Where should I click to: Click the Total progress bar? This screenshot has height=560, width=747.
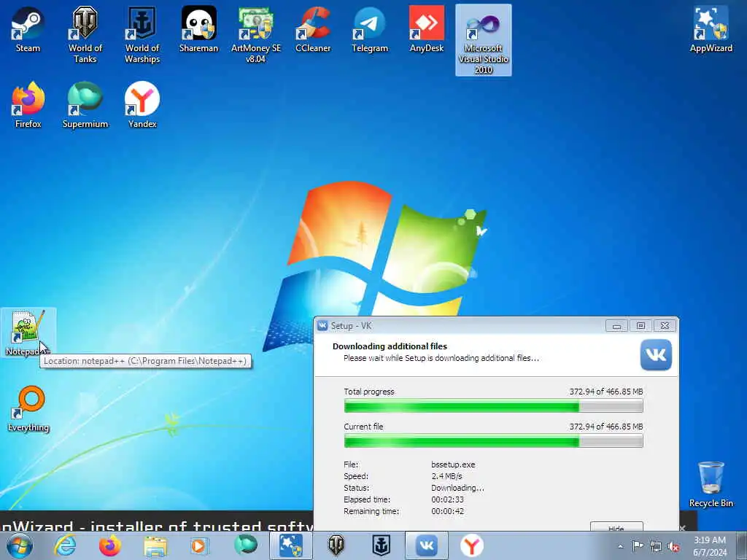[494, 406]
